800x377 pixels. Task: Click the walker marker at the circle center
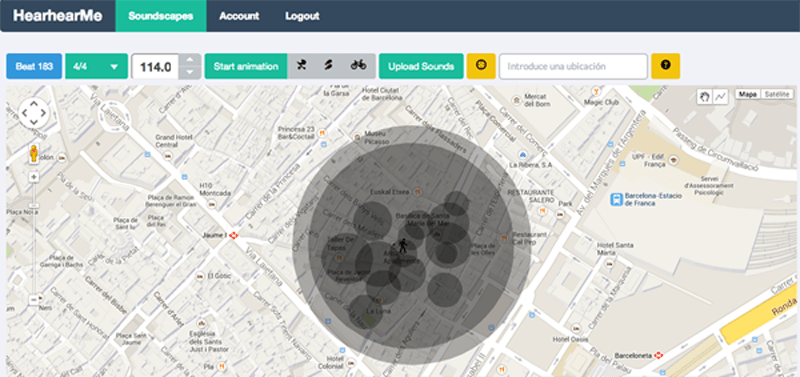click(403, 246)
